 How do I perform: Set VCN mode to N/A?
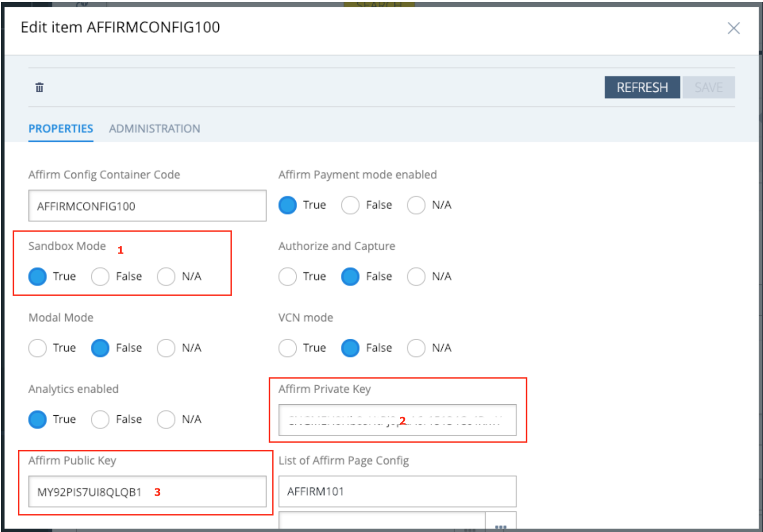416,348
